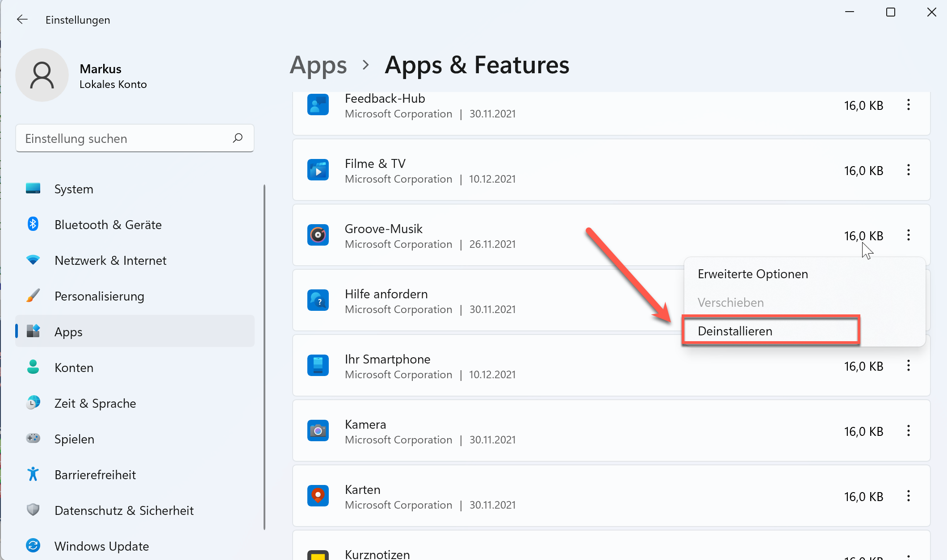Click the Lokales Konto label
This screenshot has height=560, width=947.
113,84
